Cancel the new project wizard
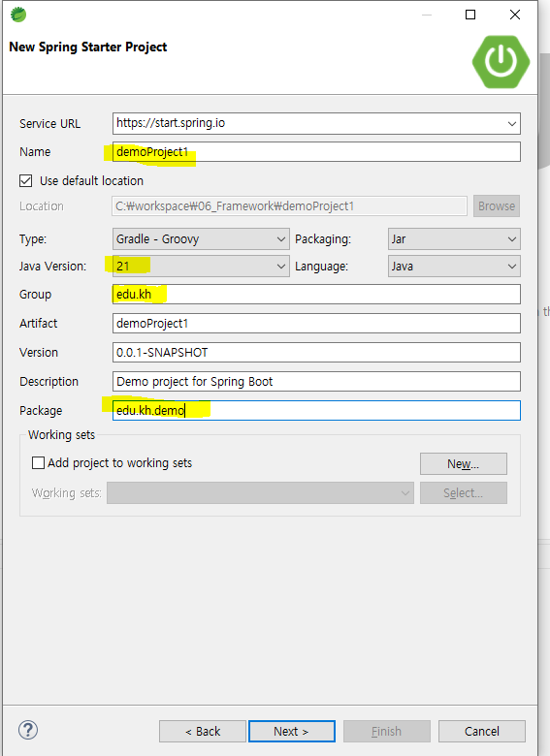This screenshot has width=550, height=756. pyautogui.click(x=481, y=732)
